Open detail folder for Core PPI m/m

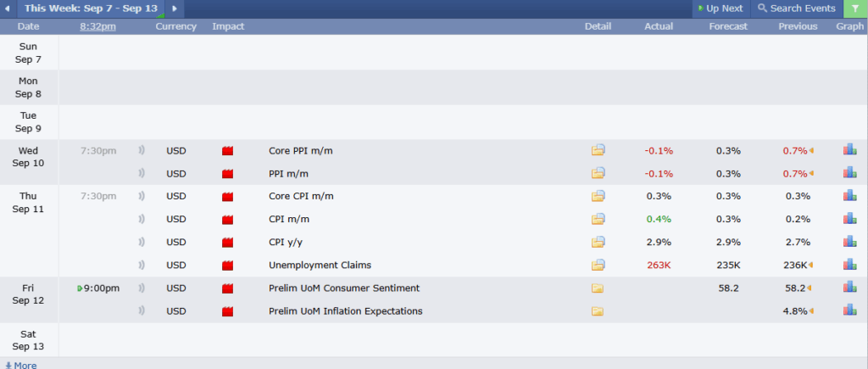click(598, 150)
